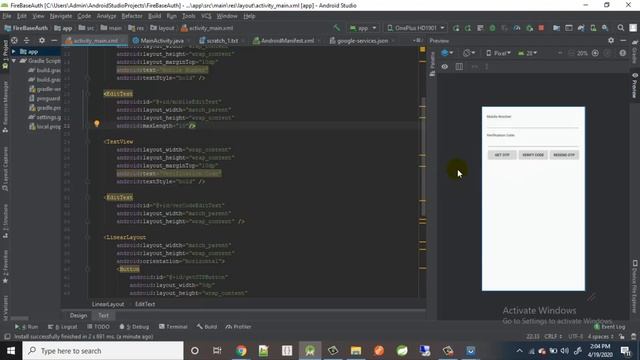640x360 pixels.
Task: Open the Logcat tool window
Action: point(62,327)
